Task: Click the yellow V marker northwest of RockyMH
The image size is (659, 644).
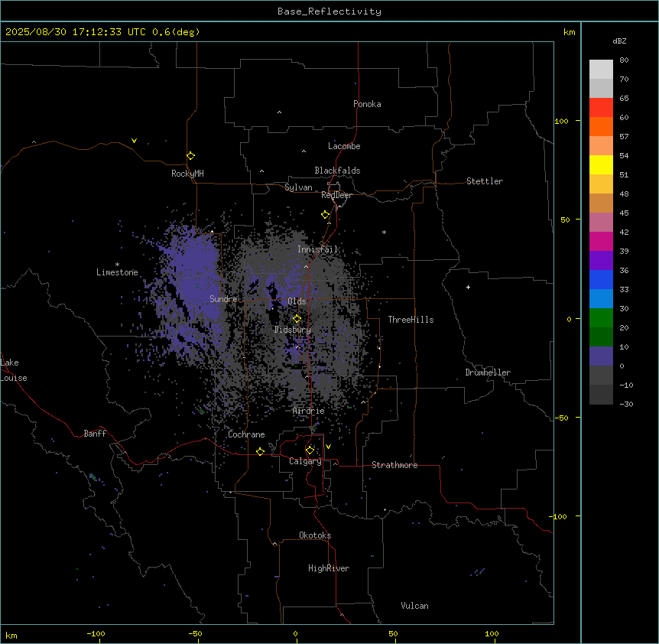Action: click(x=134, y=141)
